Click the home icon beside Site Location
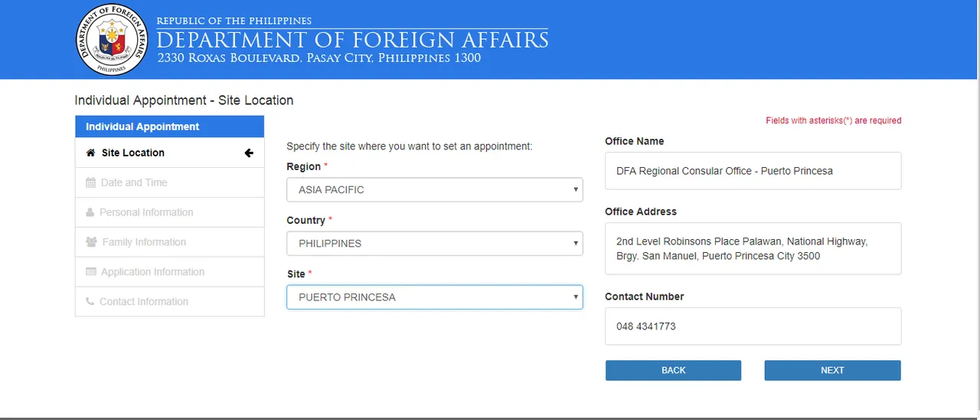980x420 pixels. click(91, 153)
